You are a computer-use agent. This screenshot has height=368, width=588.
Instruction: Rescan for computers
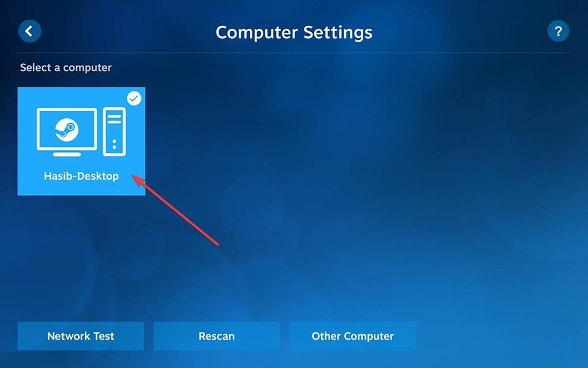[217, 336]
